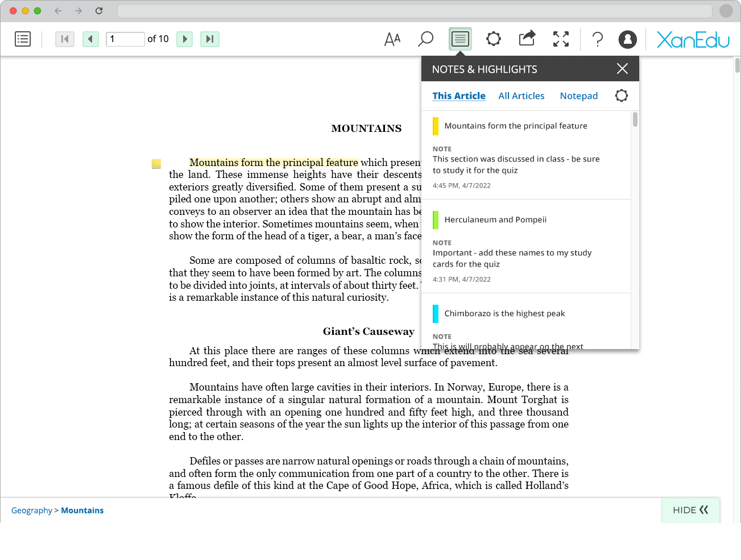
Task: Open the user account profile menu
Action: click(627, 39)
